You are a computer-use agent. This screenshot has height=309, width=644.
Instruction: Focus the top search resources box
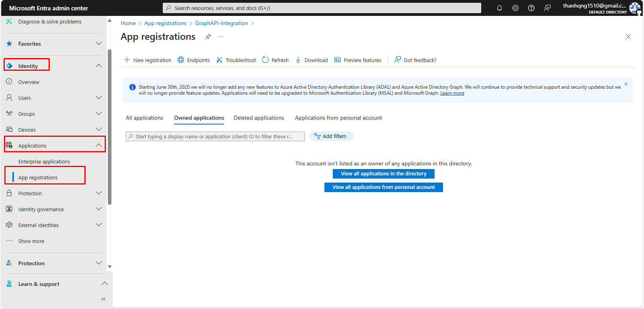pyautogui.click(x=322, y=8)
